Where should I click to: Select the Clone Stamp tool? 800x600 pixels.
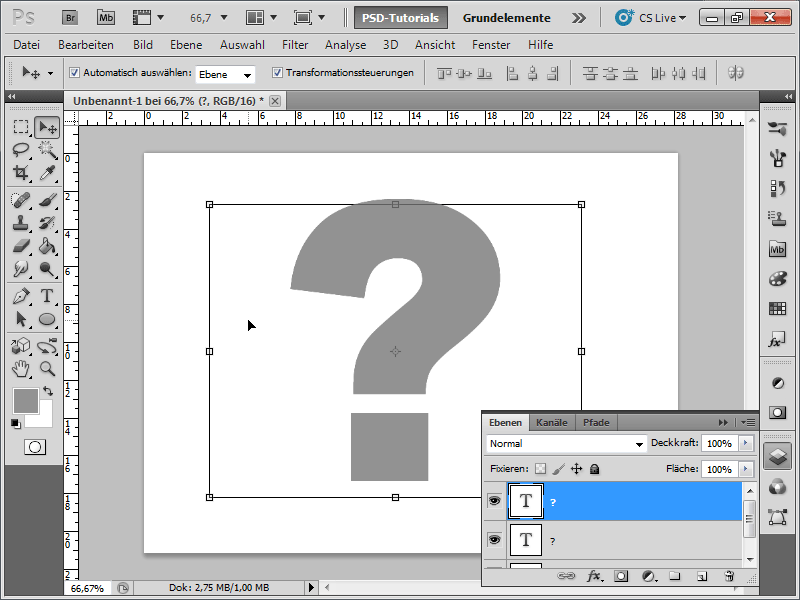[21, 223]
